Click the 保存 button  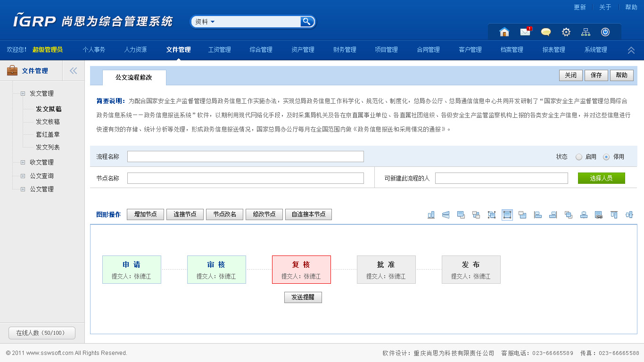[596, 75]
